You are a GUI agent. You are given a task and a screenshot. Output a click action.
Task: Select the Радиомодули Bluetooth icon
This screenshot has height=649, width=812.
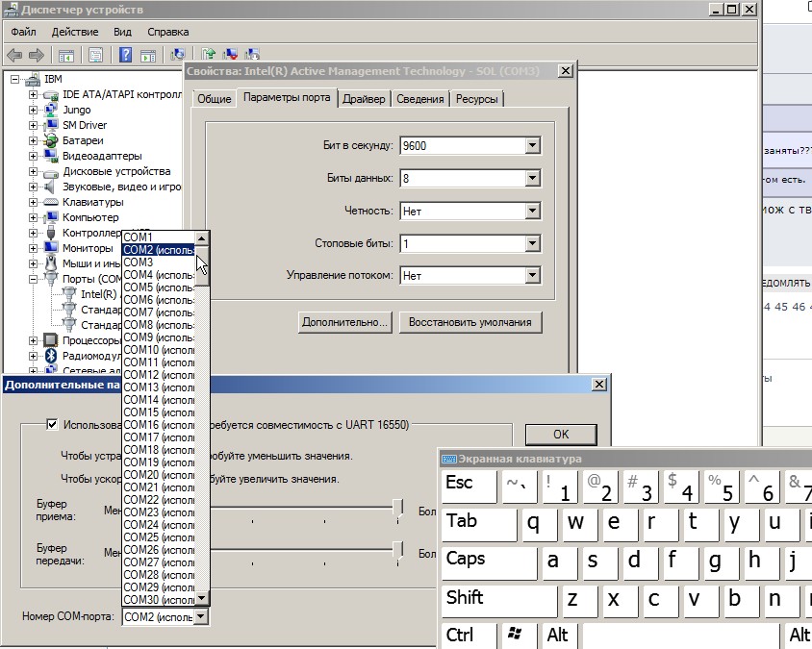(x=51, y=356)
